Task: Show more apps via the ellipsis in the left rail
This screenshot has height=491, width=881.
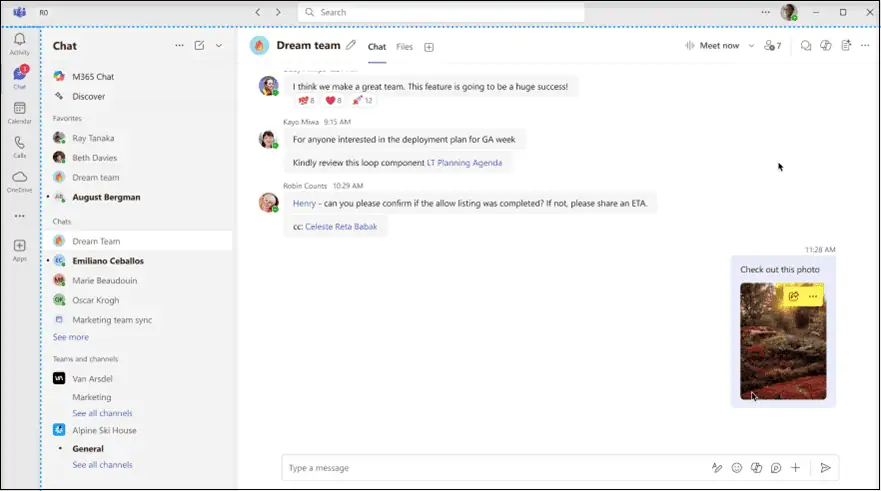Action: (x=20, y=216)
